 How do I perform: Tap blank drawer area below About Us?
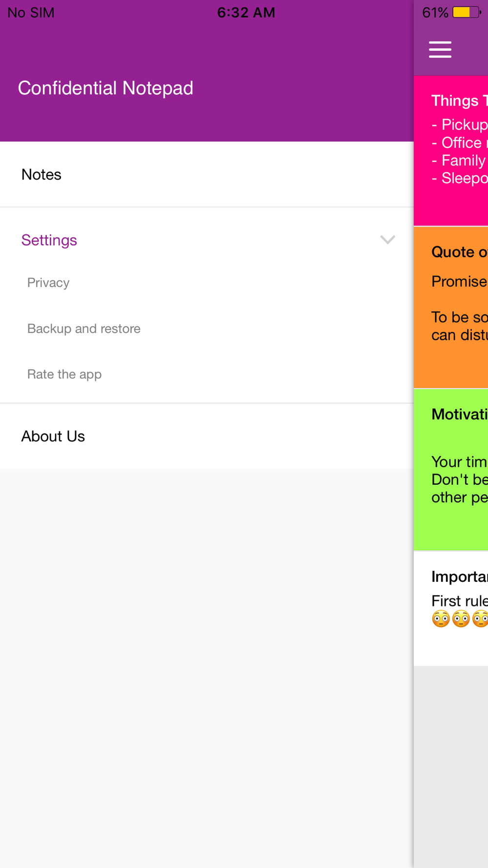207,669
